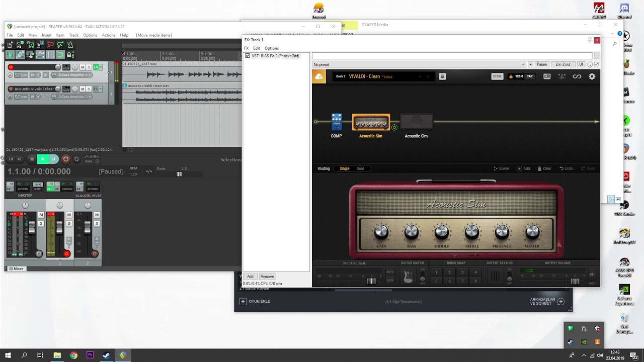Arm track 1 record button in track panel
644x362 pixels.
pos(11,67)
